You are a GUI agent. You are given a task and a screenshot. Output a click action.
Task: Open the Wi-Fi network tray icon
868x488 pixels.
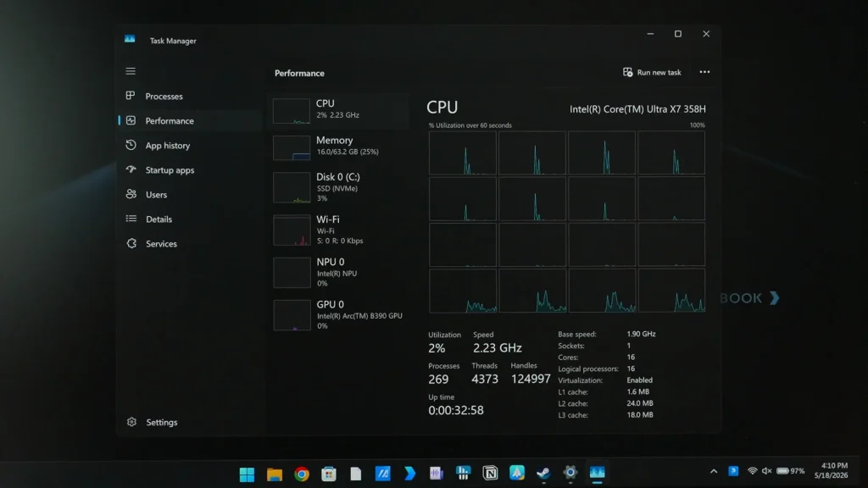(x=753, y=471)
